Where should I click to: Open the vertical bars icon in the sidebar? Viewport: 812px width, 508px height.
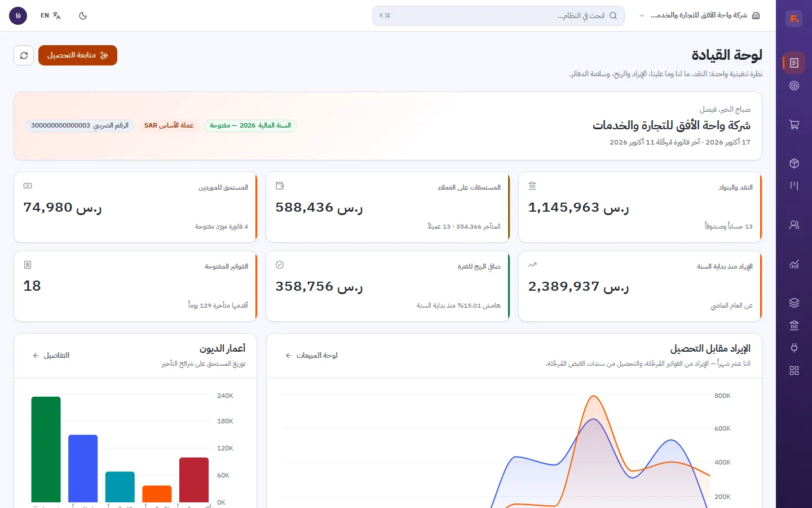tap(794, 185)
